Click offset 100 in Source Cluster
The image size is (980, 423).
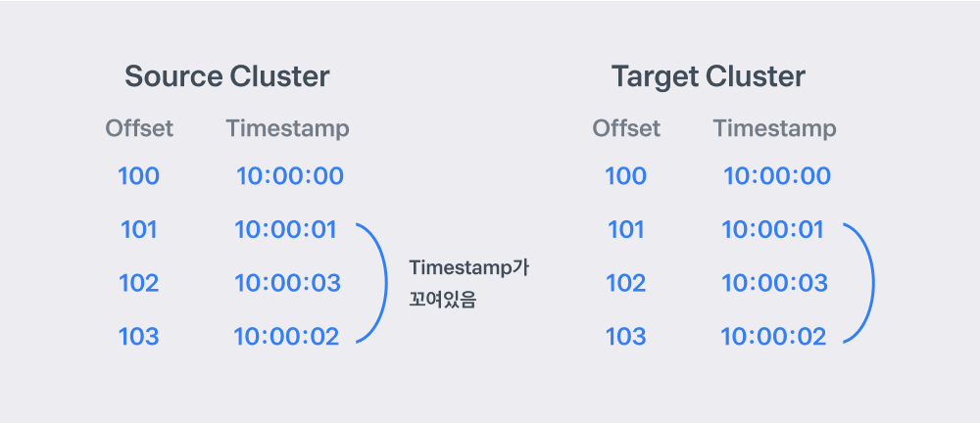(139, 176)
